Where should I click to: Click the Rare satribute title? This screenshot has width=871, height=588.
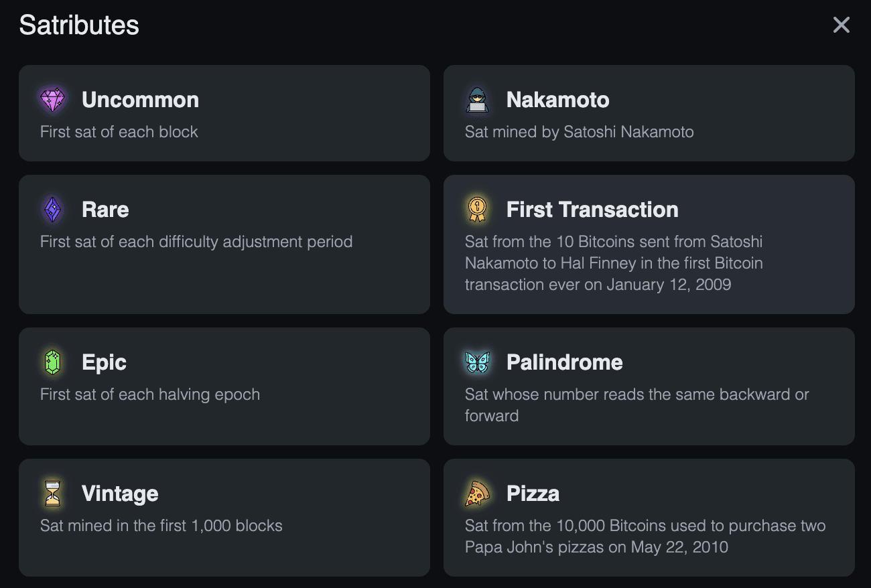click(105, 210)
